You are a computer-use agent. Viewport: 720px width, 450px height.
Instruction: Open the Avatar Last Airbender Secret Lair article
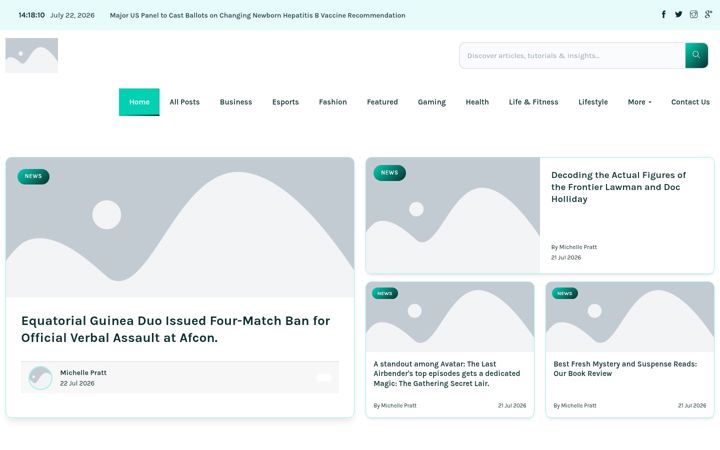point(447,373)
